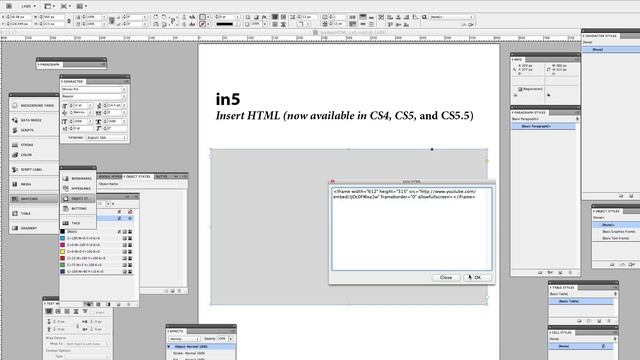Select [Basic Graphics Frame] object style
The height and width of the screenshot is (360, 640).
[616, 231]
